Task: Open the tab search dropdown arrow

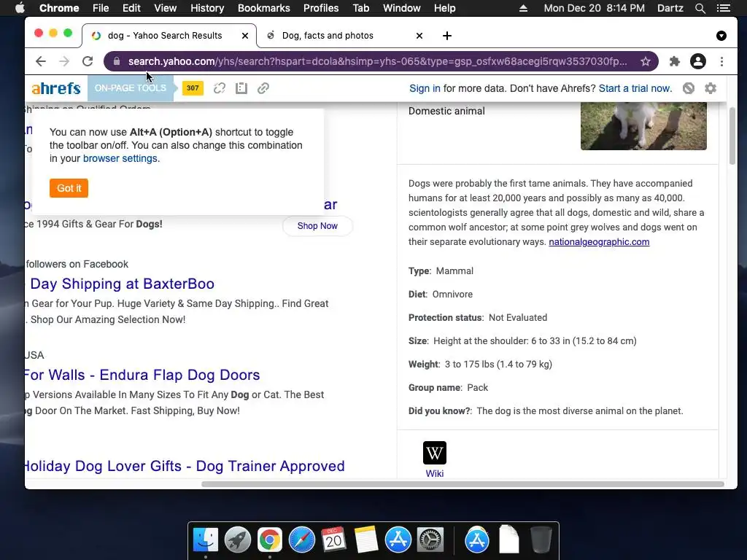Action: (x=721, y=36)
